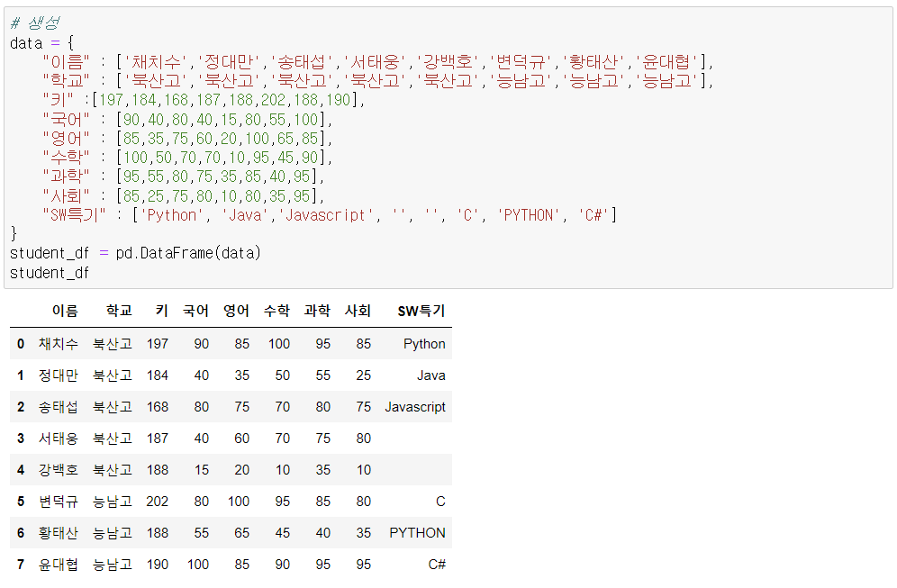Image resolution: width=897 pixels, height=588 pixels.
Task: Click the "SW특기" key in code
Action: point(75,215)
